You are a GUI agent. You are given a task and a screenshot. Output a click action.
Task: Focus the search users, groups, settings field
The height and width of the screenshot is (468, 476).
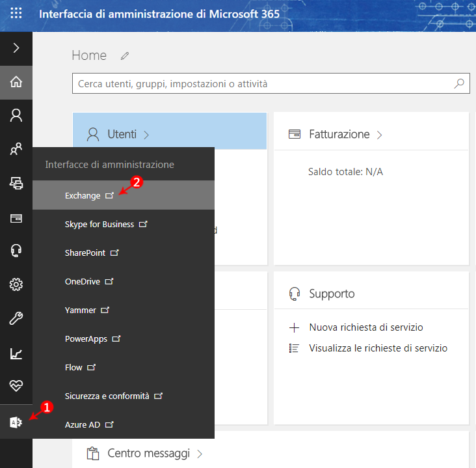(x=271, y=83)
